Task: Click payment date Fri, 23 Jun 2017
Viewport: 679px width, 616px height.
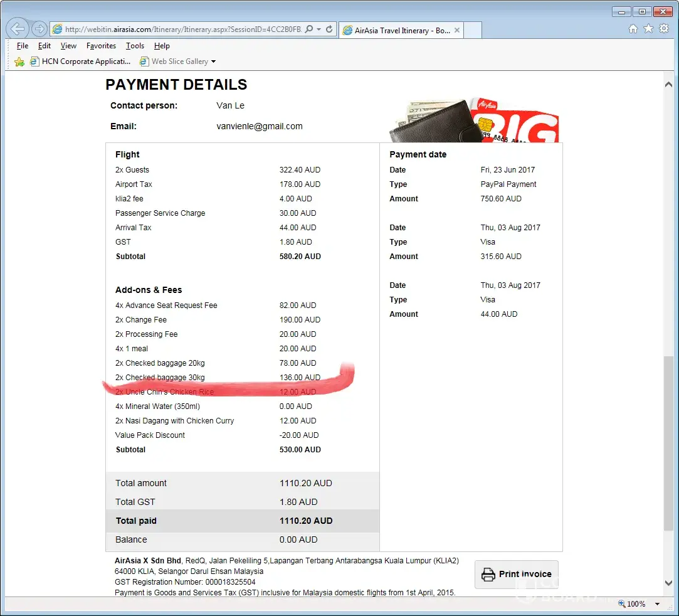Action: click(x=507, y=170)
